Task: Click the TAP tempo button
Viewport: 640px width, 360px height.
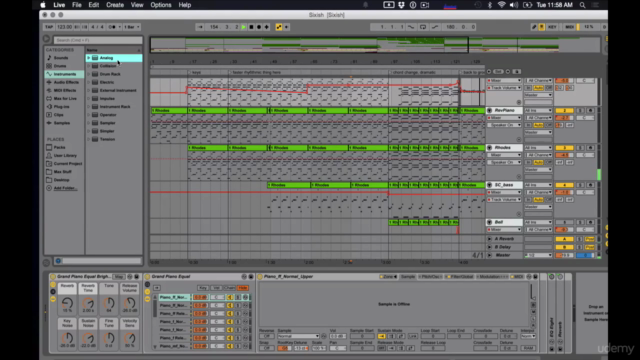Action: pyautogui.click(x=49, y=27)
